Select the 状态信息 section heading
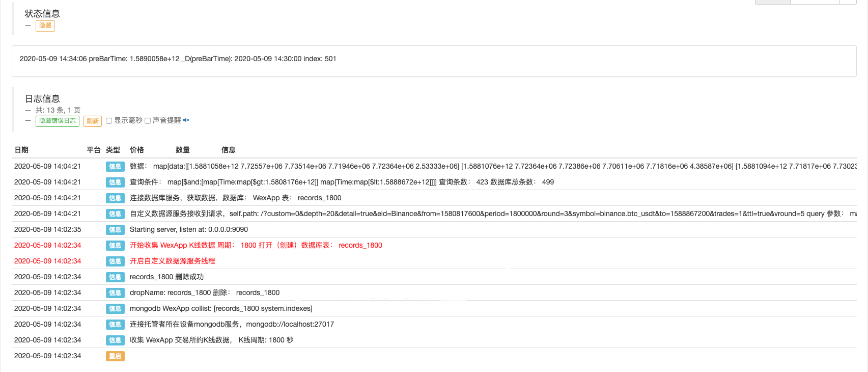Viewport: 868px width, 372px height. click(42, 14)
